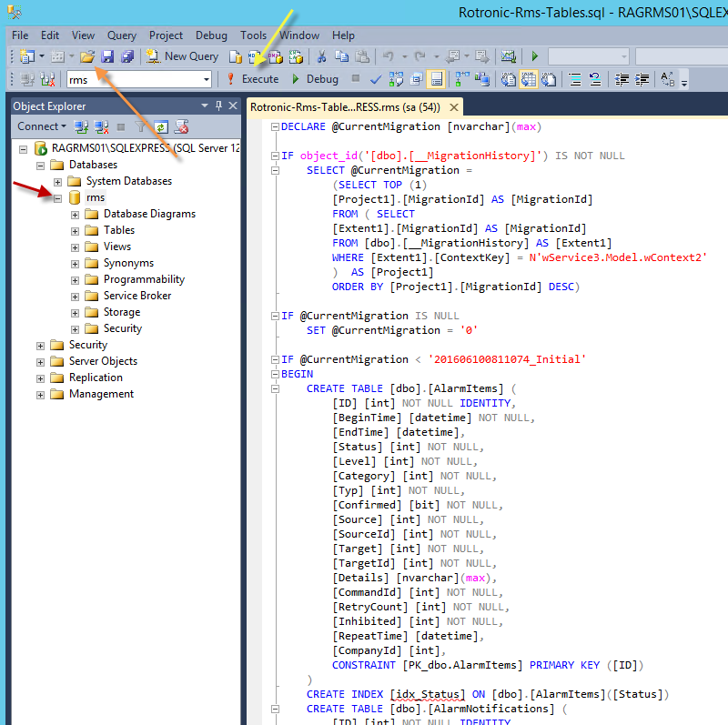Click the green Start arrow in top toolbar

pos(534,56)
